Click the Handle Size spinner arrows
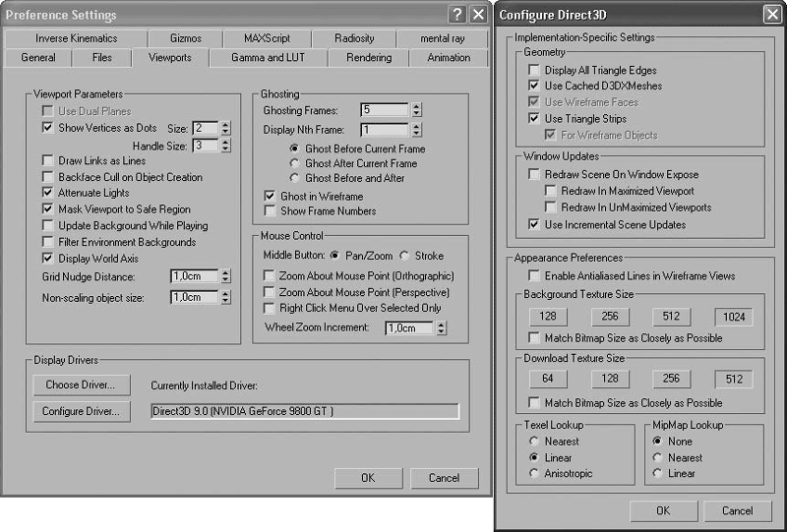 point(225,146)
